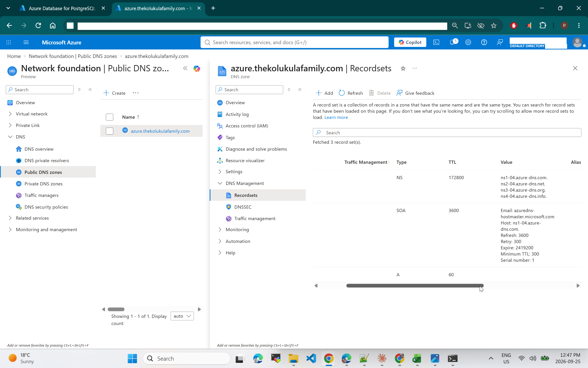
Task: Collapse the Network foundation pane with double chevron
Action: pos(185,68)
